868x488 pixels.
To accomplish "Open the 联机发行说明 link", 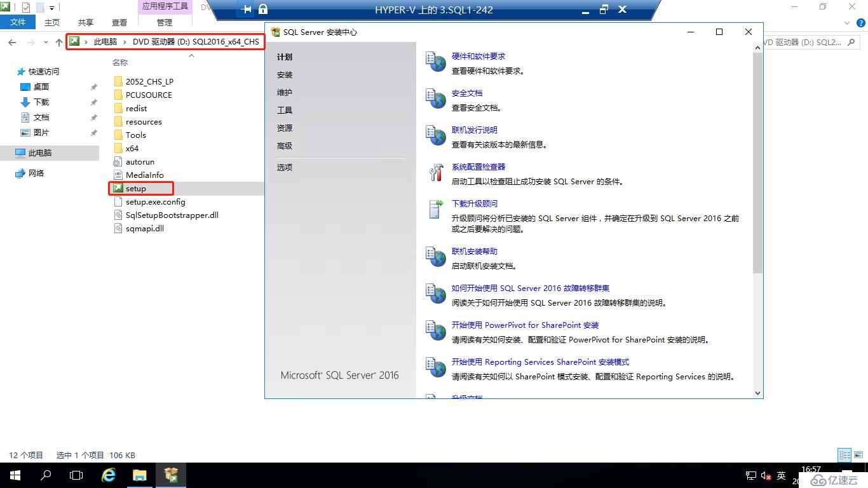I will click(x=475, y=130).
